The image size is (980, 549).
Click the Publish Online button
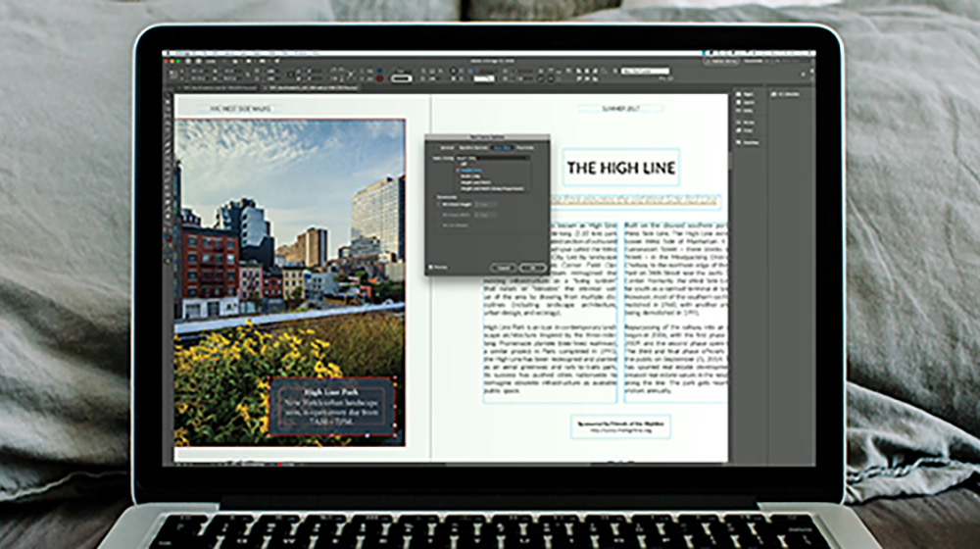[722, 62]
